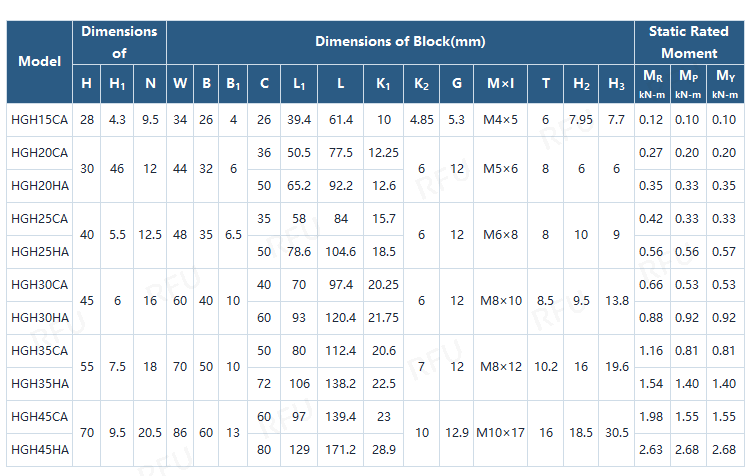This screenshot has height=476, width=750.
Task: Select the L1 column header
Action: [x=299, y=83]
